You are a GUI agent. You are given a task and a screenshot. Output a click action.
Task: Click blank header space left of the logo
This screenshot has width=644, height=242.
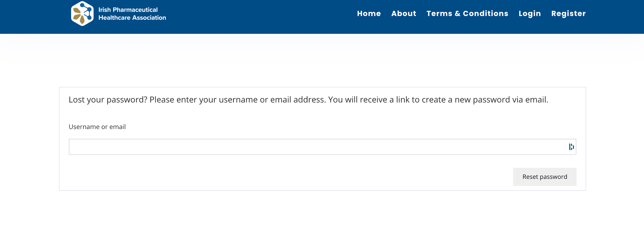coord(33,15)
